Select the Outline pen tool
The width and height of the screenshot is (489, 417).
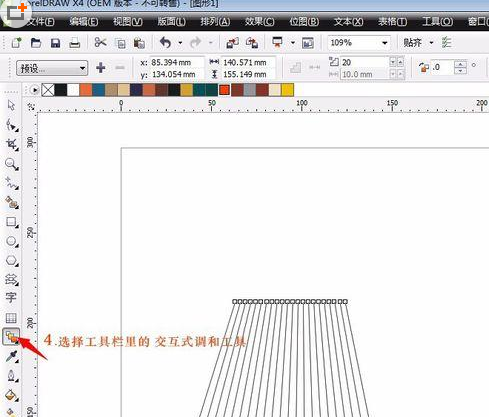(12, 375)
